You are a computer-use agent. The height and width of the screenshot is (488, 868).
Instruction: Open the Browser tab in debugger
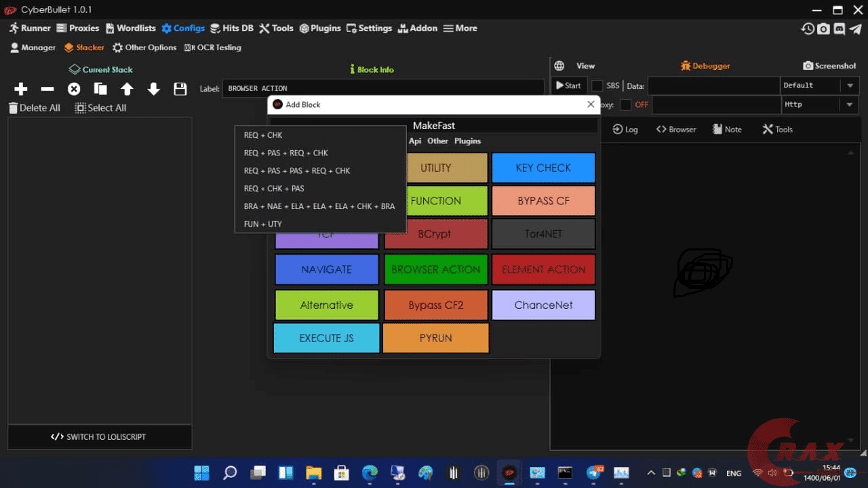pos(676,129)
